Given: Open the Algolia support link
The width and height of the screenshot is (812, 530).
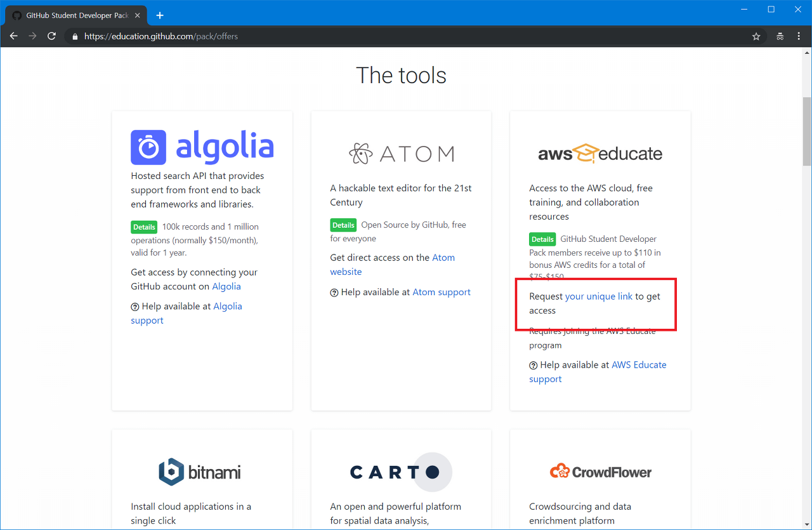Looking at the screenshot, I should [x=187, y=313].
